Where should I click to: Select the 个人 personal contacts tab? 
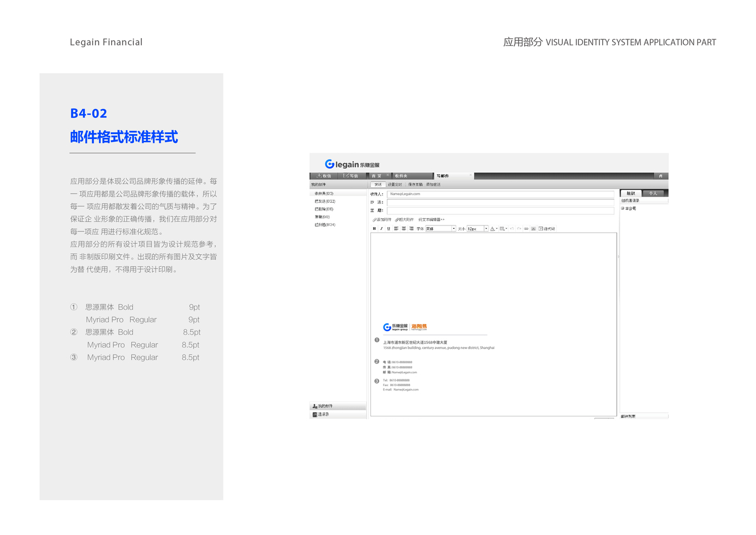(x=653, y=193)
